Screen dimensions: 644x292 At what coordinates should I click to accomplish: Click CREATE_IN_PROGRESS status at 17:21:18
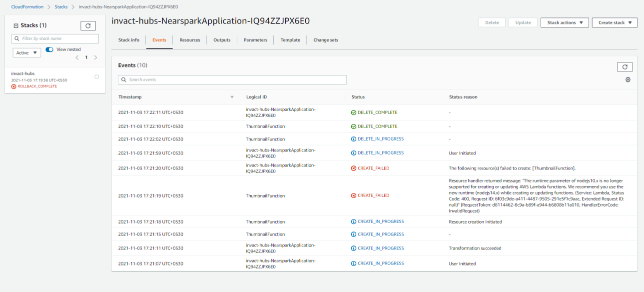(377, 221)
